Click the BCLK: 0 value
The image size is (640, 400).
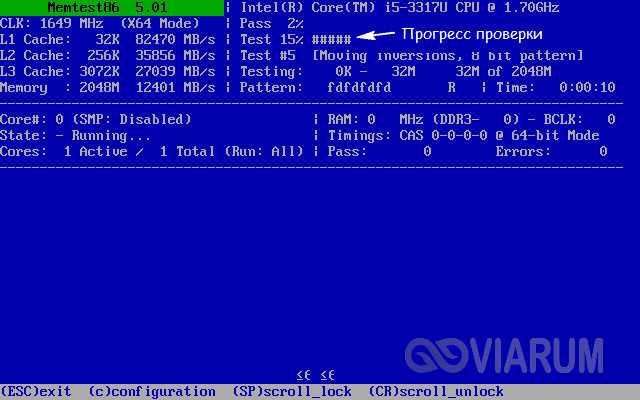click(x=579, y=120)
